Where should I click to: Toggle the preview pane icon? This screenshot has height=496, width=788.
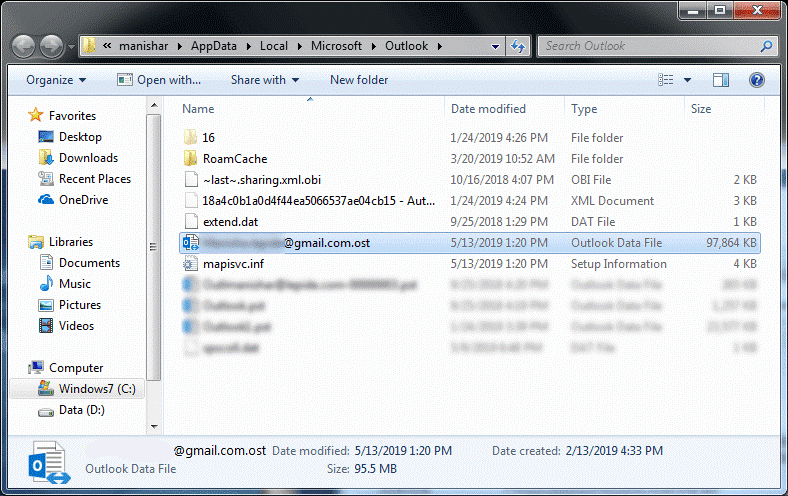[x=721, y=80]
